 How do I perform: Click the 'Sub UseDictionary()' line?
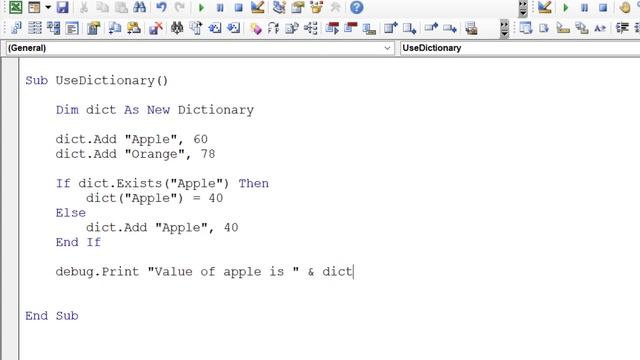(x=97, y=81)
